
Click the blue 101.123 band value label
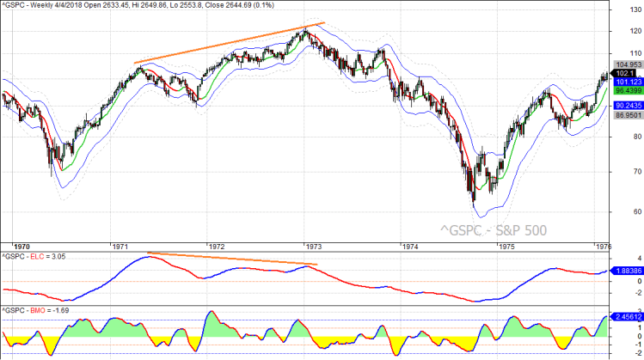(629, 82)
